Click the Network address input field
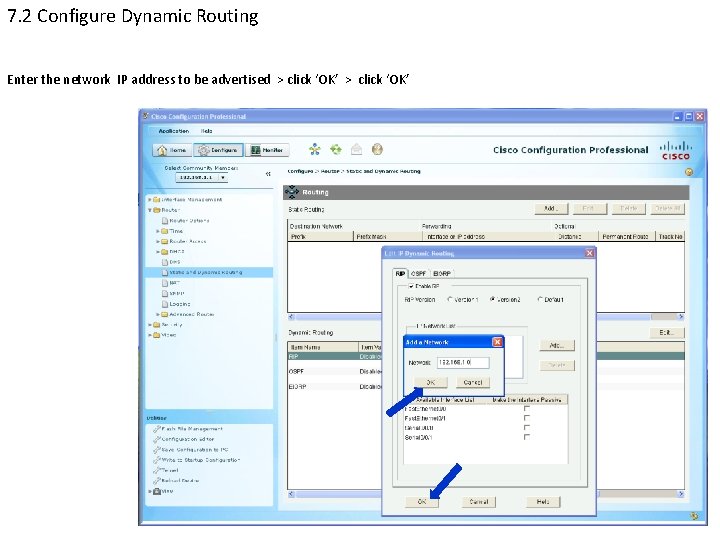Viewport: 720px width, 540px height. pos(463,363)
